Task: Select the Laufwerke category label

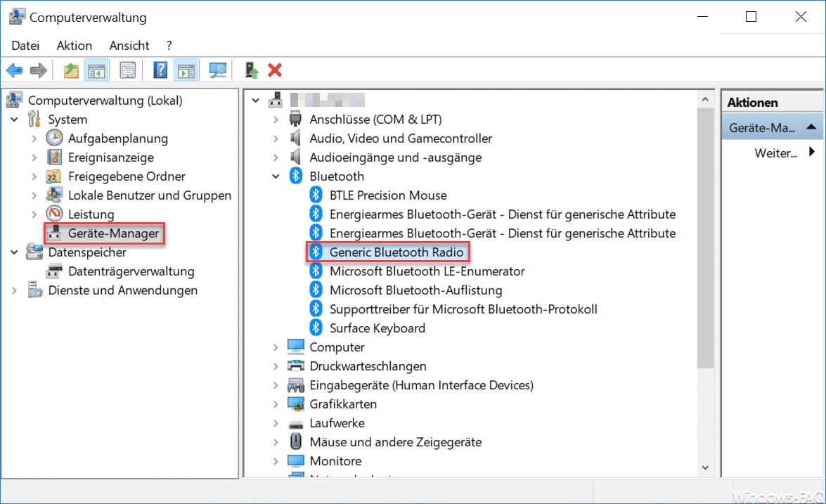Action: pos(337,423)
